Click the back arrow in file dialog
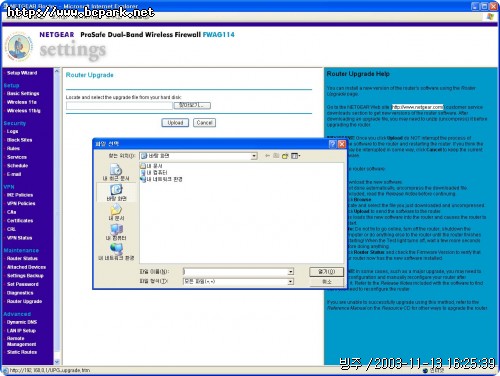This screenshot has width=500, height=376. point(267,156)
